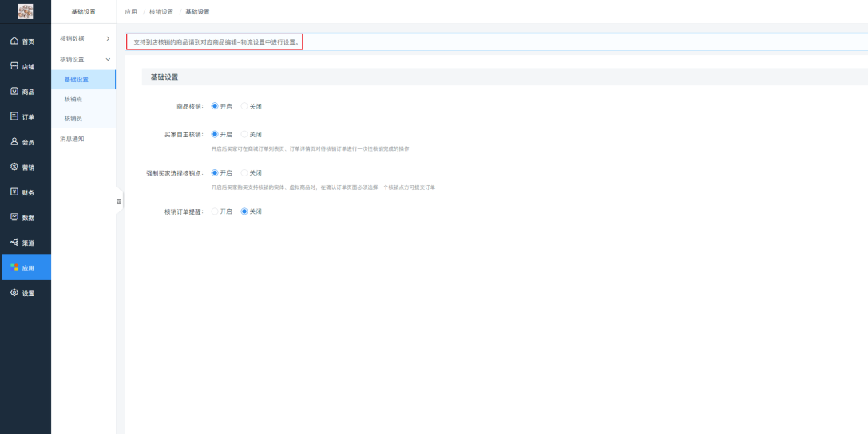The height and width of the screenshot is (434, 868).
Task: Open the 店铺 store icon
Action: 14,66
